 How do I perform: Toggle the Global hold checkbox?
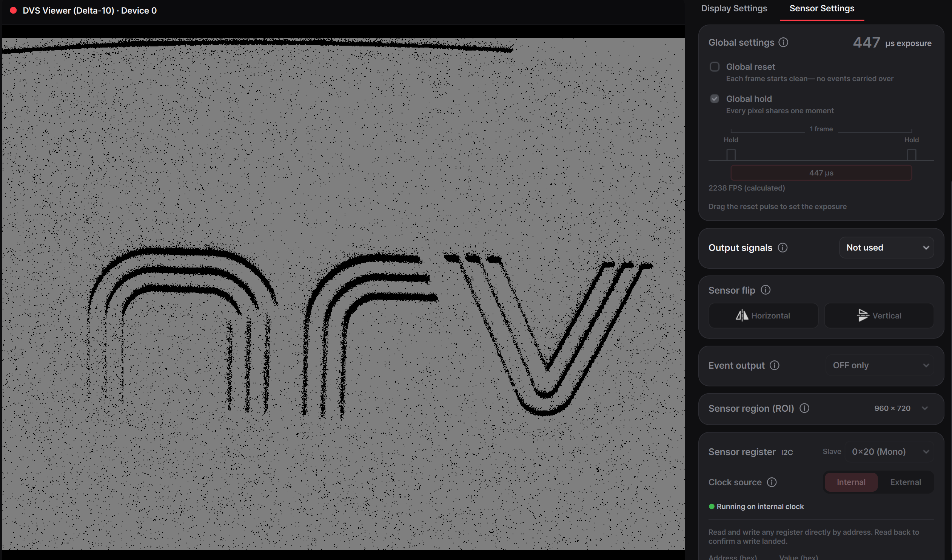[715, 99]
